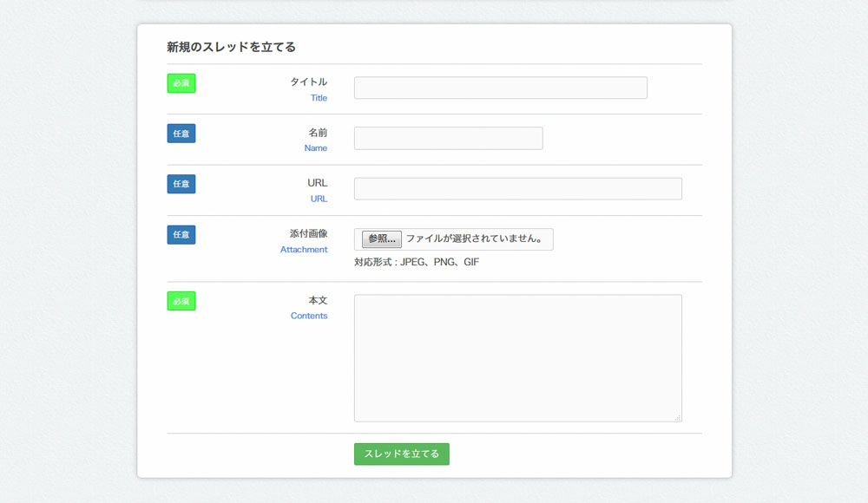Click the 任意 badge beside 添付画像
868x503 pixels.
click(x=181, y=235)
